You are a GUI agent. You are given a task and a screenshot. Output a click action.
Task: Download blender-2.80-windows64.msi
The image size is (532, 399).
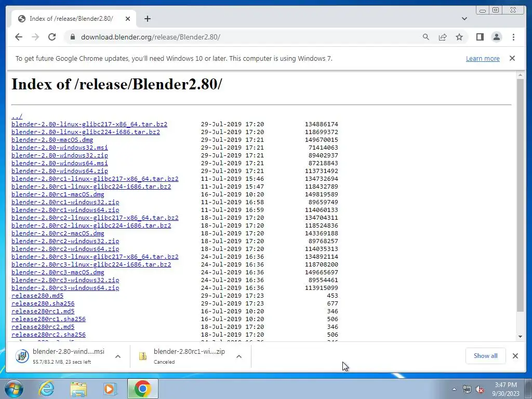(x=59, y=163)
